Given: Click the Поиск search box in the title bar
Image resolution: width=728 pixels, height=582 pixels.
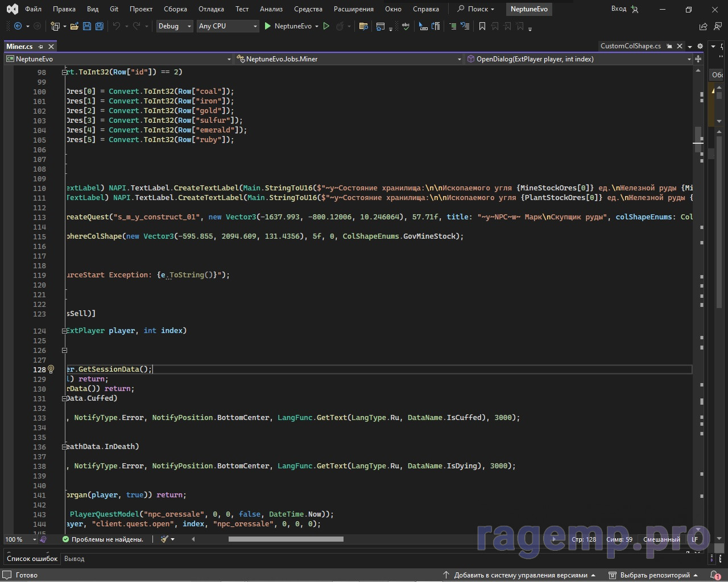Looking at the screenshot, I should pyautogui.click(x=477, y=9).
